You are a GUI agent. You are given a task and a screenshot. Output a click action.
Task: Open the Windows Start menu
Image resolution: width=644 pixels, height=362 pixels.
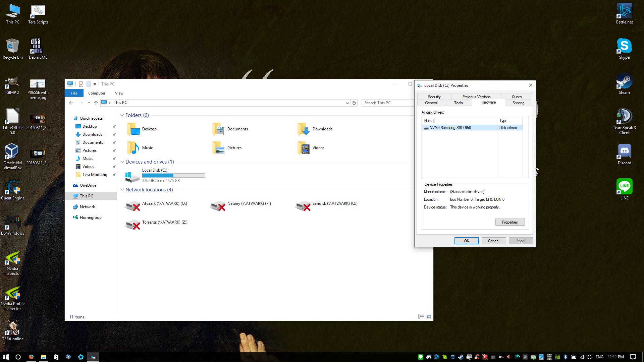6,357
